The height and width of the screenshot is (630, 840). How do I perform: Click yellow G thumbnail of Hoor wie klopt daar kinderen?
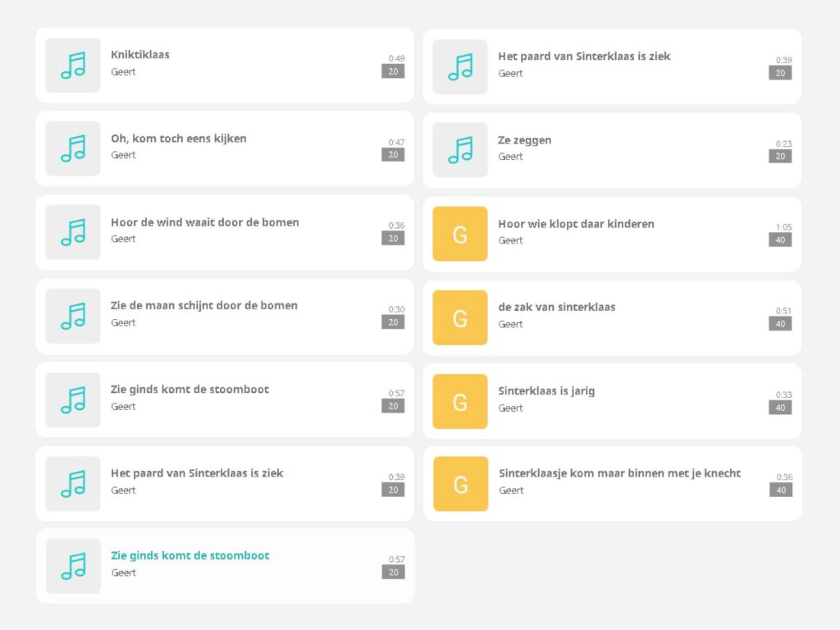point(460,234)
